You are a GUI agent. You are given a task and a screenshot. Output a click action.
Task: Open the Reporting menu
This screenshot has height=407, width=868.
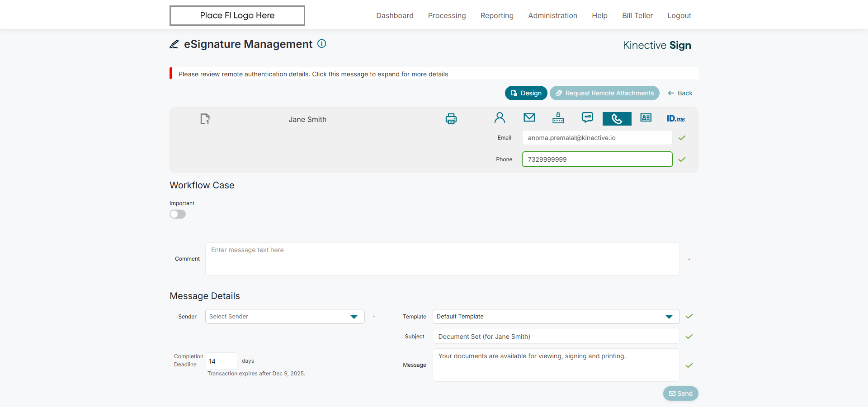click(497, 16)
